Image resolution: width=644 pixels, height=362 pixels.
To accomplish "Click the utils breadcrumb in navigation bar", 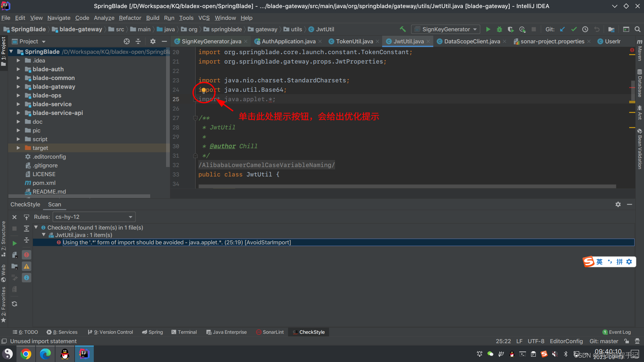I will point(293,29).
